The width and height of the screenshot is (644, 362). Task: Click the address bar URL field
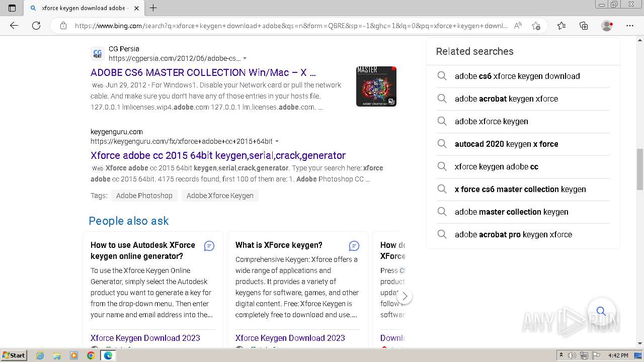tap(291, 26)
